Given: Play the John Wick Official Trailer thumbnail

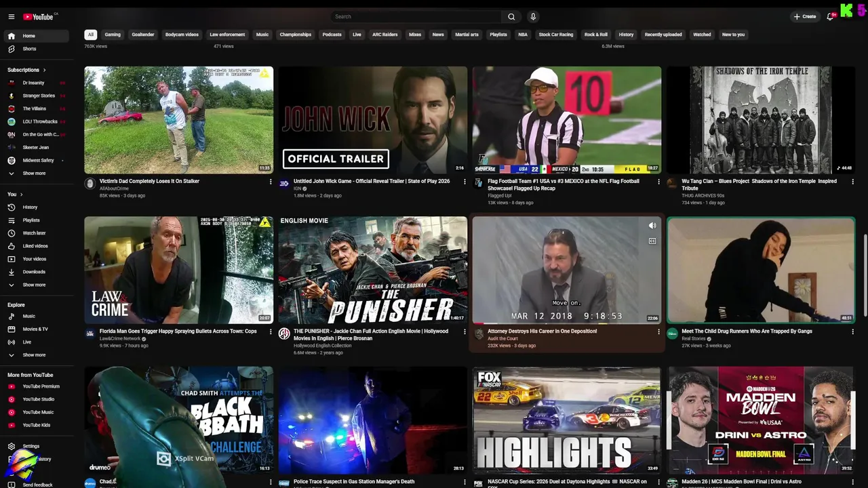Looking at the screenshot, I should [x=372, y=120].
